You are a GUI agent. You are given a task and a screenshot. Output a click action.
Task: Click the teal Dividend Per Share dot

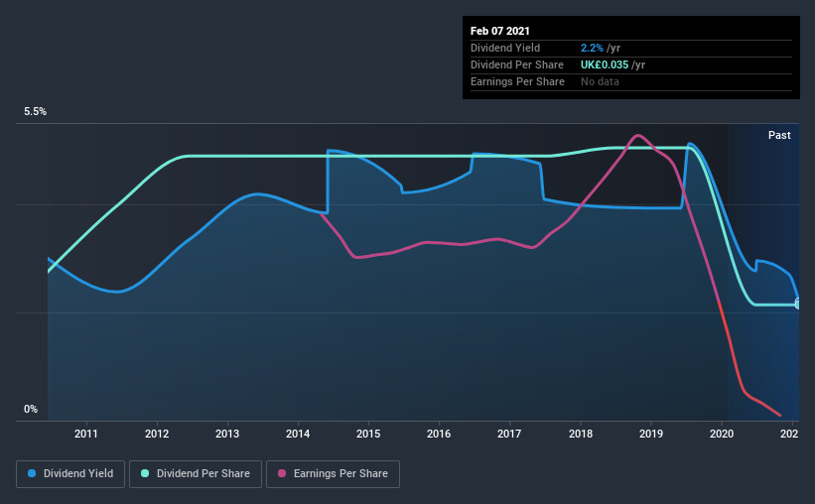click(145, 473)
